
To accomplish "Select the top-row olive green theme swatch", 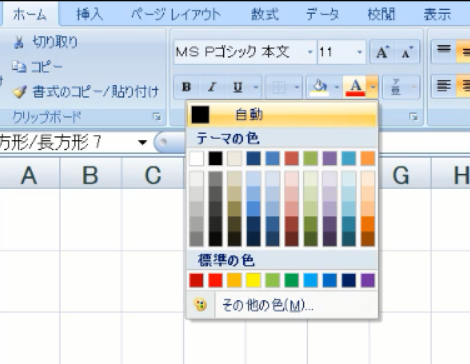I will click(x=310, y=158).
